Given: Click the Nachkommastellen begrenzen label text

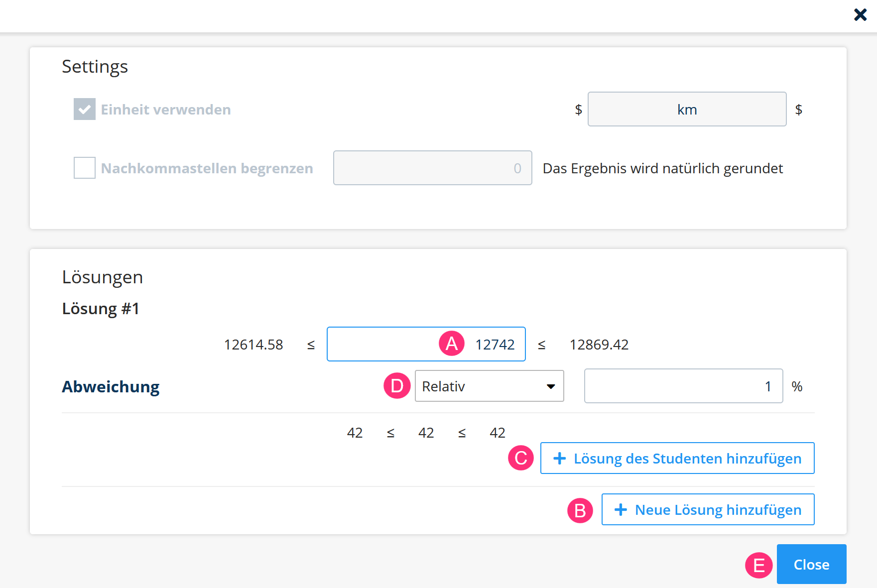Looking at the screenshot, I should coord(207,168).
